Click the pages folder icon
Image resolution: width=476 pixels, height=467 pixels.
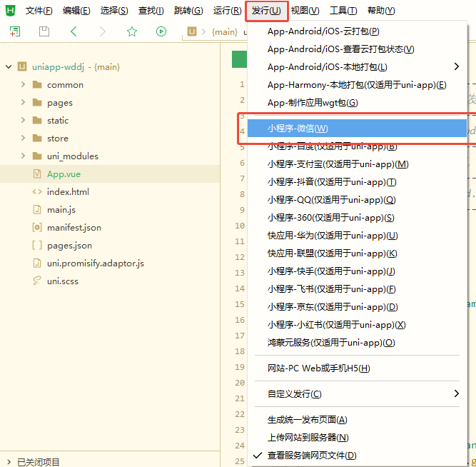[37, 102]
